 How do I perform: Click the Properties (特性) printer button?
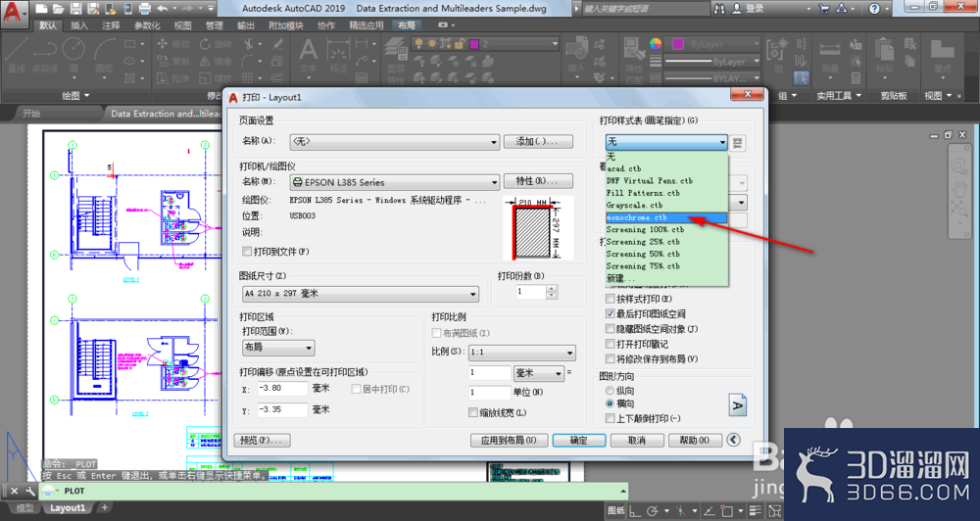pos(538,181)
